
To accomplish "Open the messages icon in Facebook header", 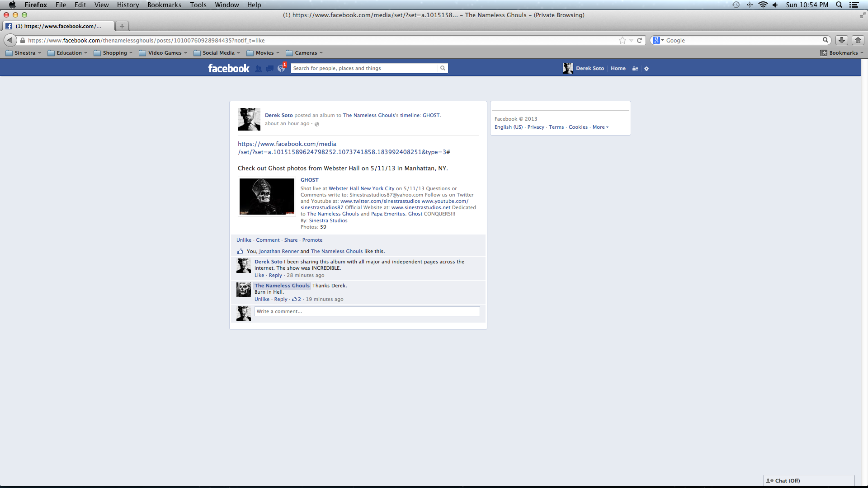I will tap(270, 69).
